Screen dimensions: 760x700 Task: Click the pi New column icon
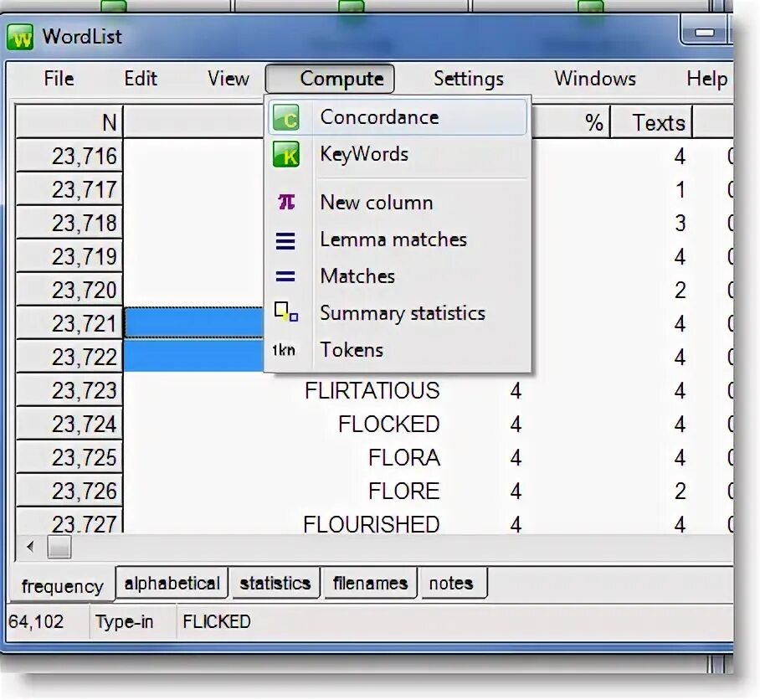pos(286,202)
